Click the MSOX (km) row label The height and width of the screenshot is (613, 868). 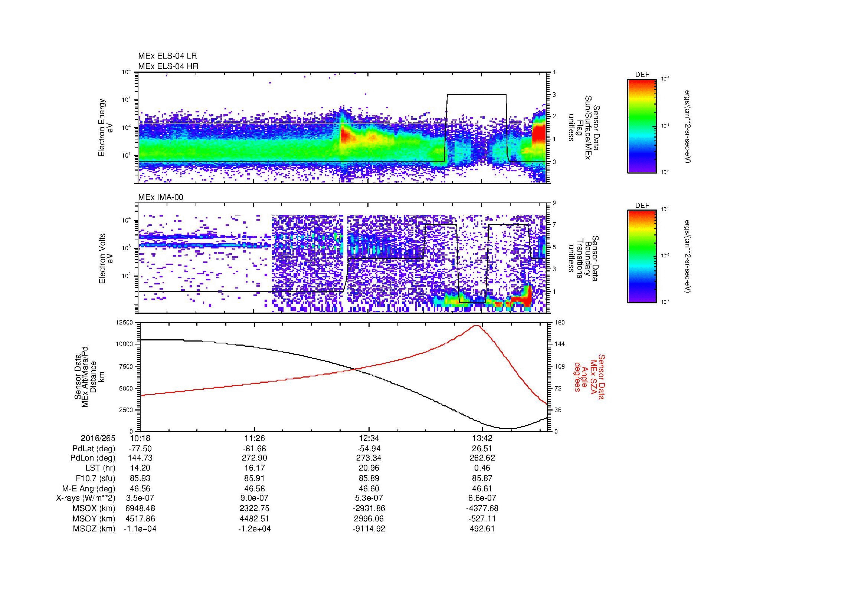[x=94, y=509]
